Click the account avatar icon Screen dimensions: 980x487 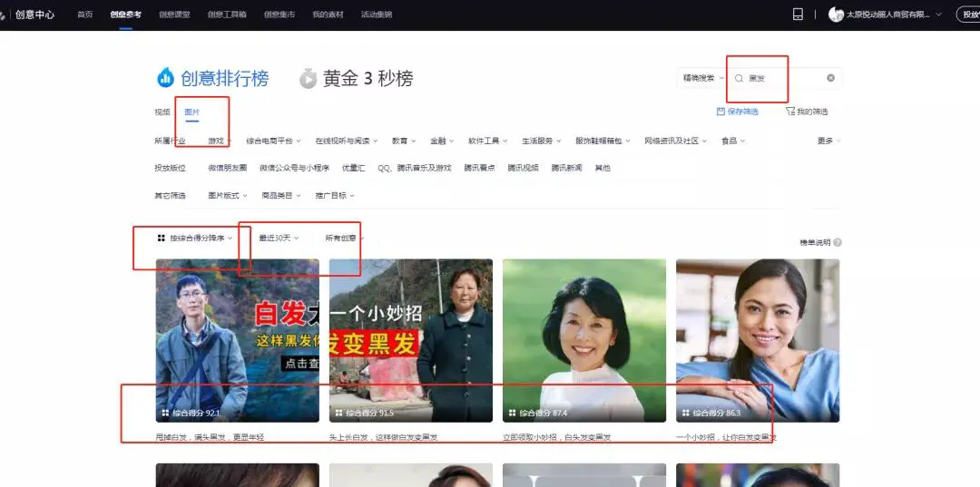[x=836, y=15]
